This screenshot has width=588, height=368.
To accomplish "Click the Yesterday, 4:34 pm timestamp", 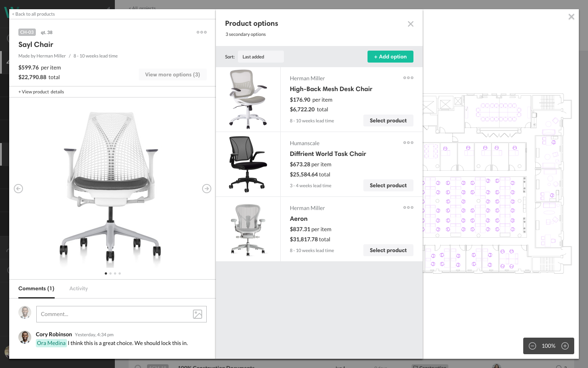I will click(x=94, y=335).
